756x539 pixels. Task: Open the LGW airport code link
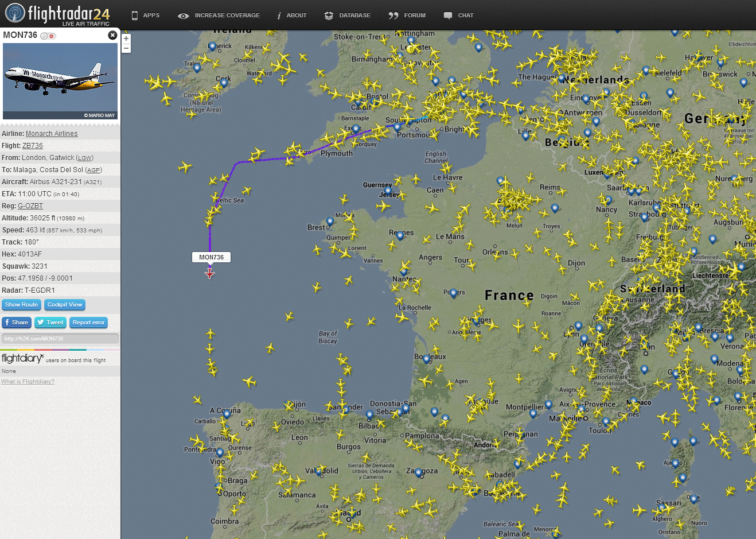pos(85,158)
